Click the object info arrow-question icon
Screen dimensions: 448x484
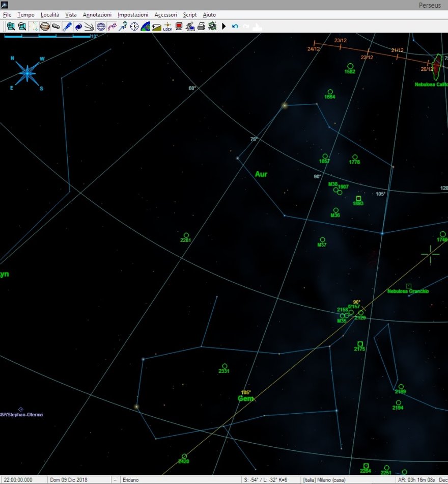123,26
